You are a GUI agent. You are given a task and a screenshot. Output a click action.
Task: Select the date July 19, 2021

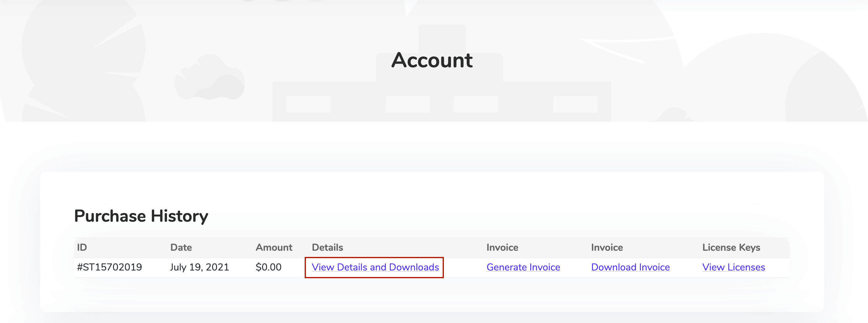pos(199,267)
